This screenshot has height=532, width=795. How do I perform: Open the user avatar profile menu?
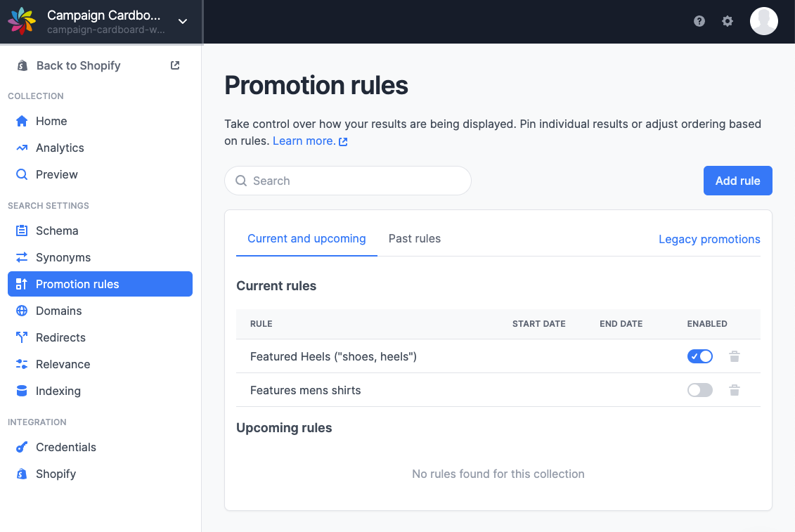[x=763, y=21]
